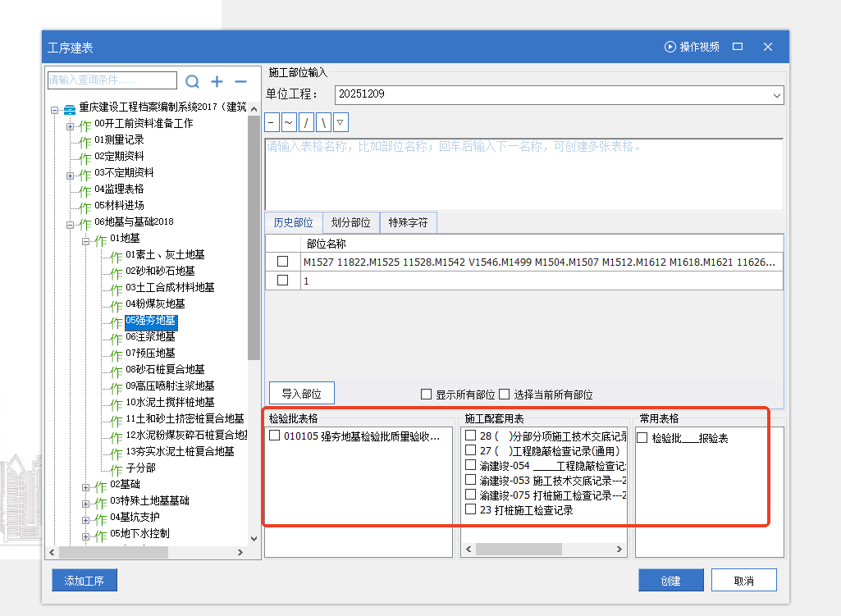Open the 单位工程 dropdown list
Image resolution: width=841 pixels, height=616 pixels.
pos(776,95)
